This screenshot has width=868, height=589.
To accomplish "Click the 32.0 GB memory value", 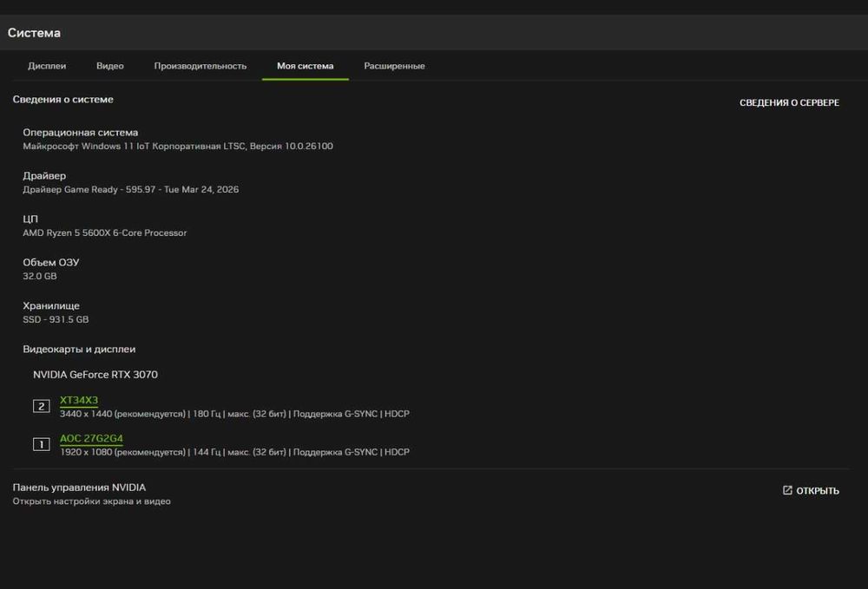I will point(40,276).
